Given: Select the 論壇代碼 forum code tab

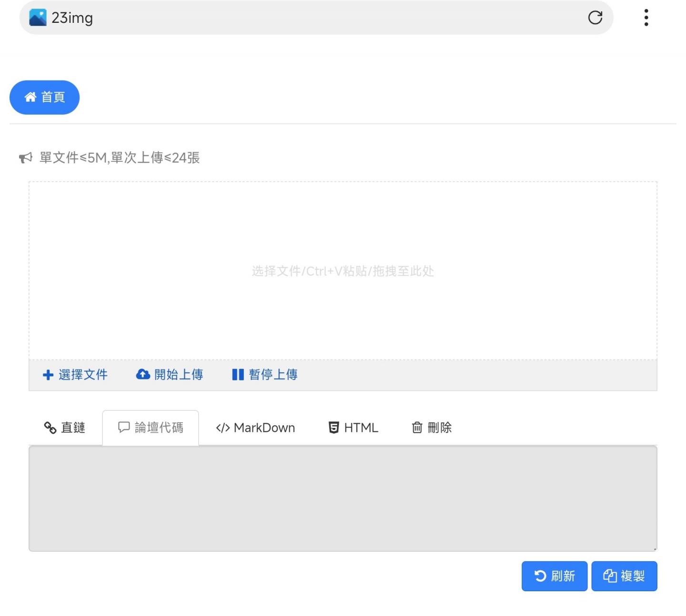Looking at the screenshot, I should click(151, 427).
